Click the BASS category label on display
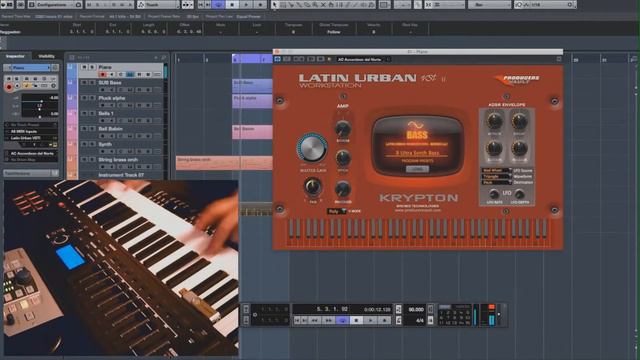 [x=417, y=135]
